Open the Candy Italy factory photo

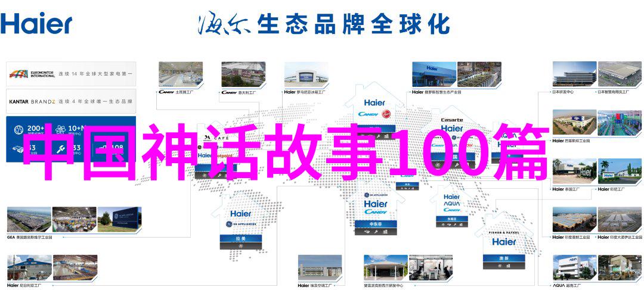tap(243, 74)
